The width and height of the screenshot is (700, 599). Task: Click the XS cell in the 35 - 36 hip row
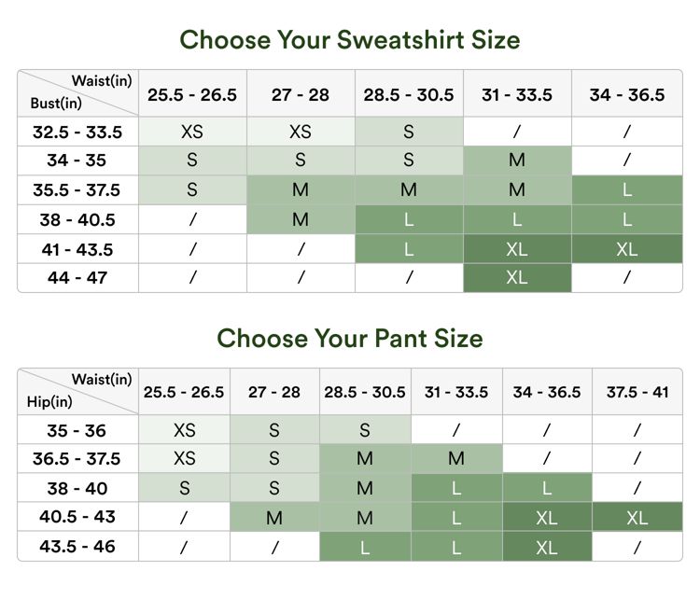[184, 431]
